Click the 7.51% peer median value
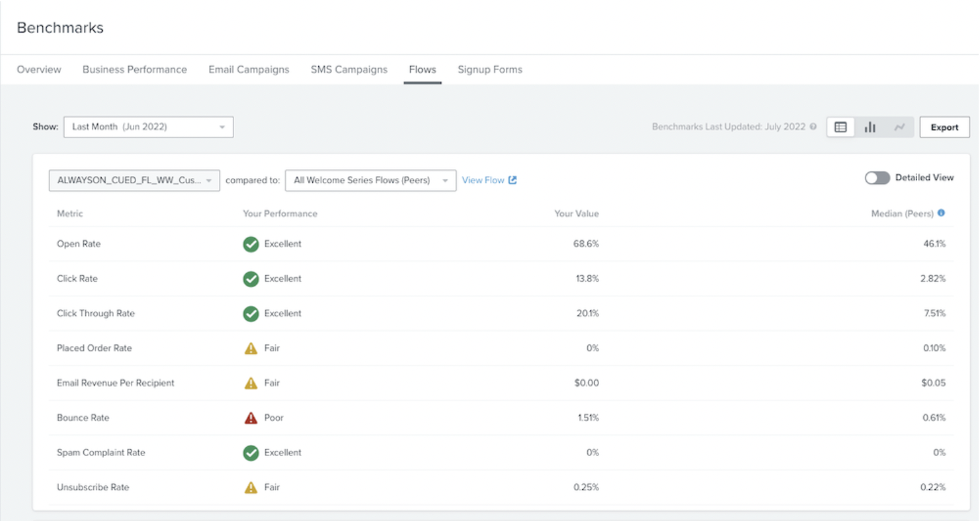The height and width of the screenshot is (521, 980). (934, 313)
